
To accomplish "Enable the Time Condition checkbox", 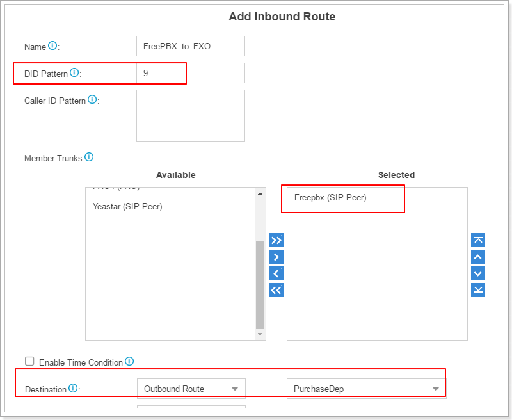I will point(29,362).
